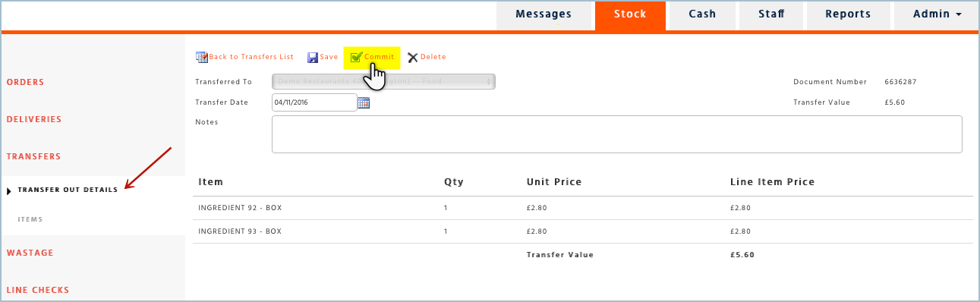Open the Admin dropdown menu
Viewport: 980px width, 302px height.
click(937, 15)
